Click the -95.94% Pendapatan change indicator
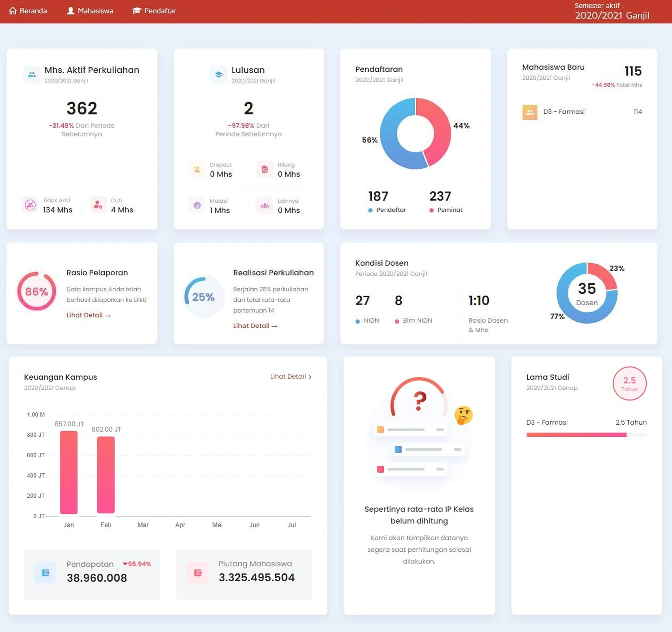 (137, 564)
